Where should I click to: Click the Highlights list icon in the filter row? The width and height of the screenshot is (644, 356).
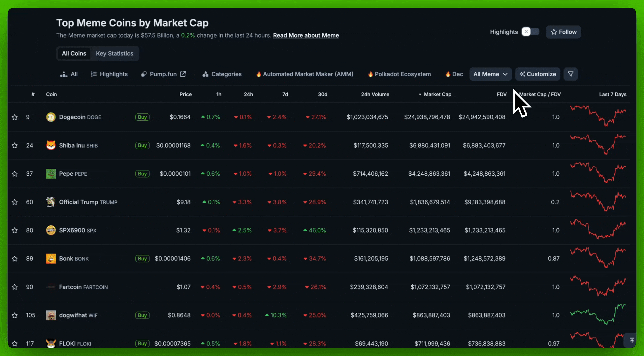[x=93, y=74]
